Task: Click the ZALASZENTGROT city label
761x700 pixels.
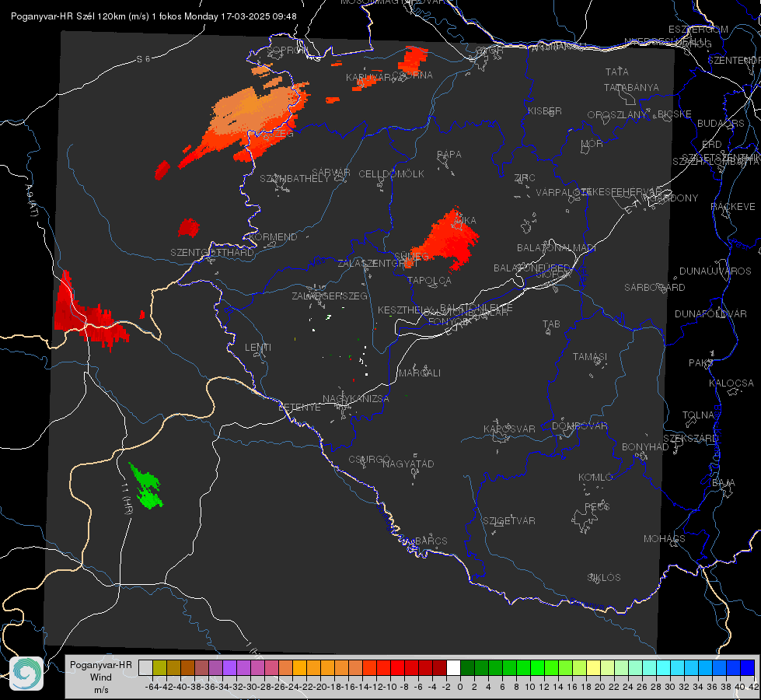Action: pyautogui.click(x=378, y=264)
